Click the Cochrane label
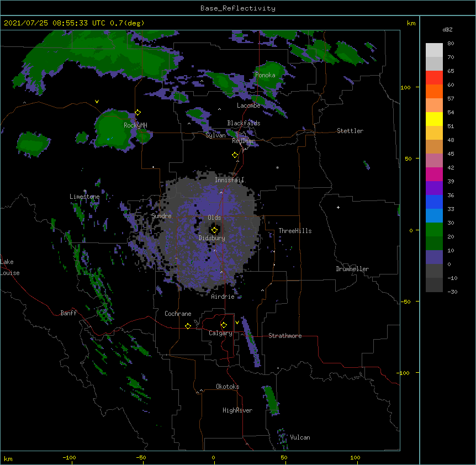The height and width of the screenshot is (465, 476). 178,314
